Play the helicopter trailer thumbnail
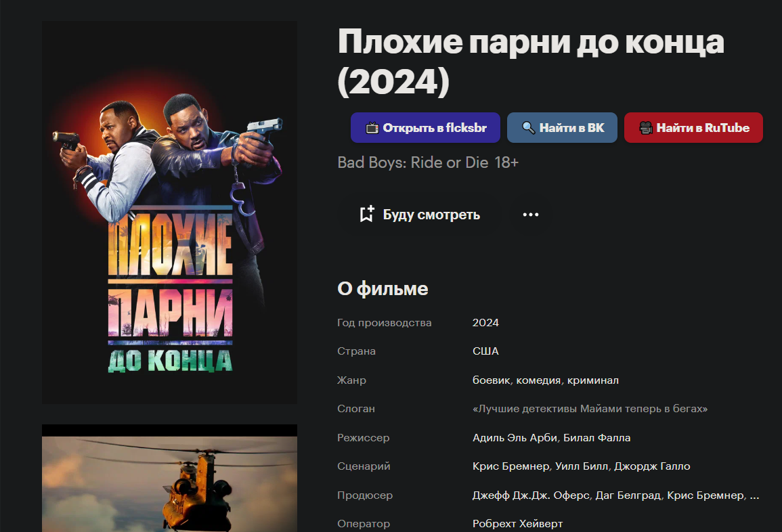The width and height of the screenshot is (782, 532). tap(169, 478)
